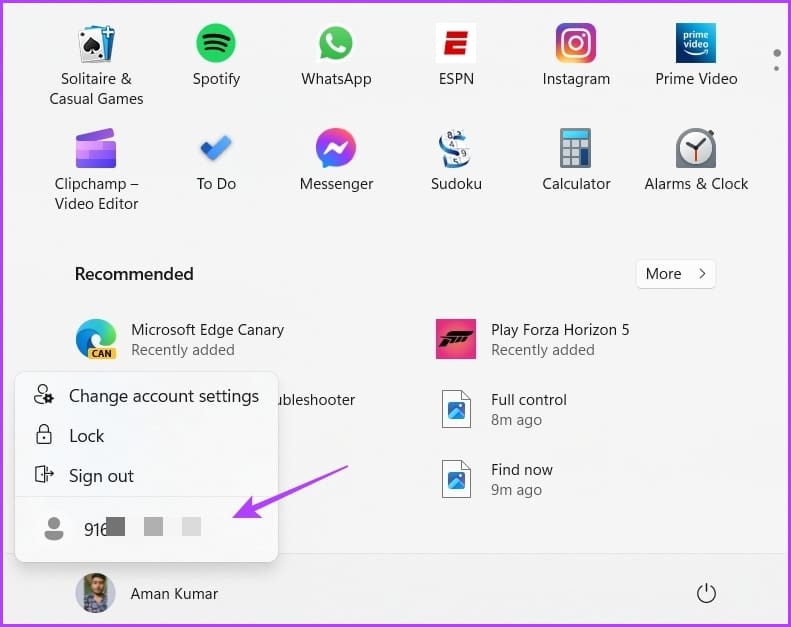Viewport: 791px width, 627px height.
Task: Open the ESPN app
Action: coord(456,55)
